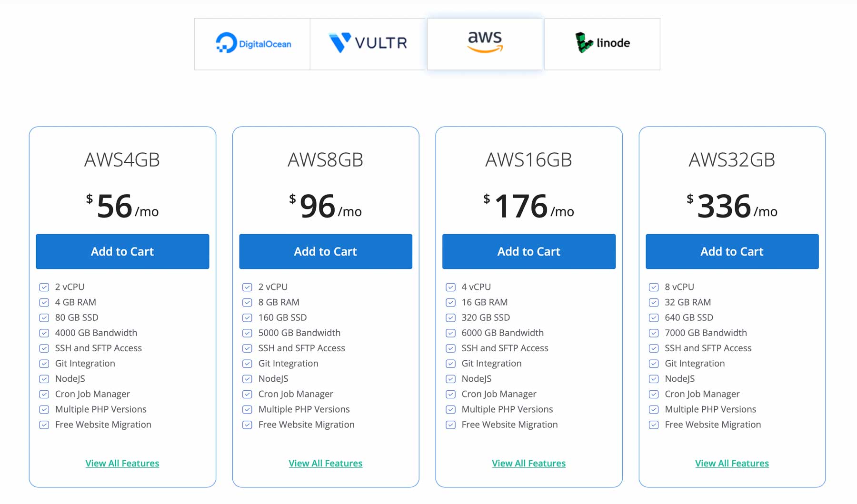Add the AWS16GB plan to cart

(x=528, y=251)
